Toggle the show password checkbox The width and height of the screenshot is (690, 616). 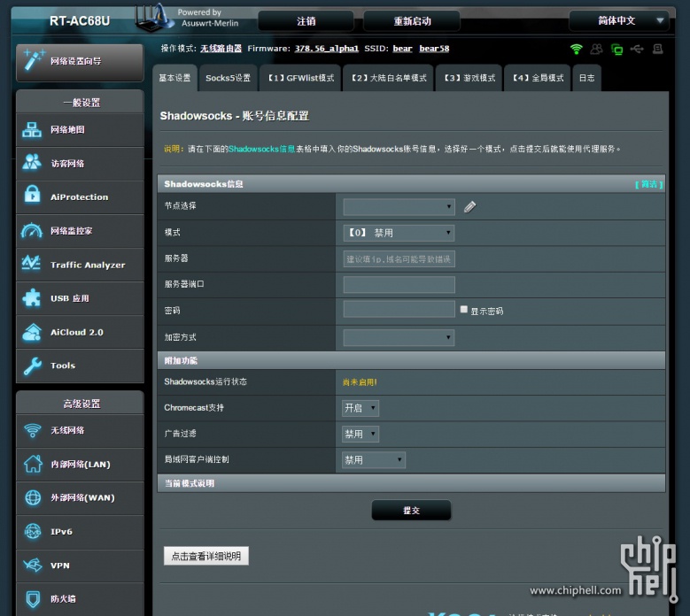464,310
